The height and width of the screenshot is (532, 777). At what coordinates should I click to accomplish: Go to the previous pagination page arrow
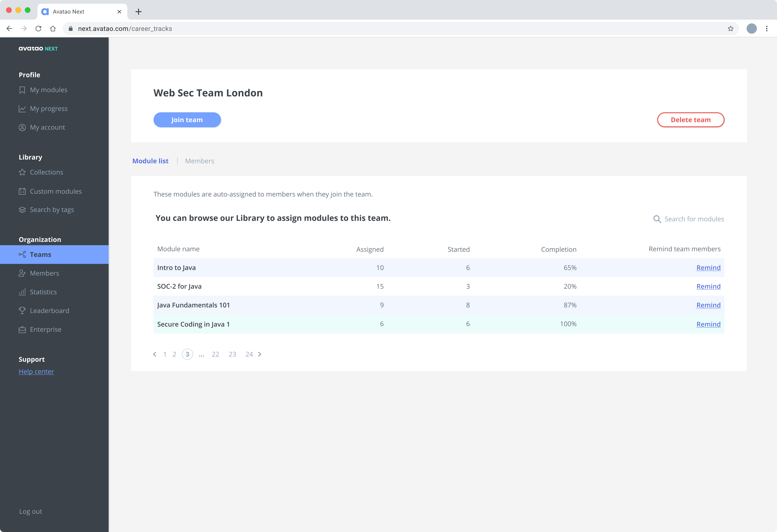[x=155, y=354]
